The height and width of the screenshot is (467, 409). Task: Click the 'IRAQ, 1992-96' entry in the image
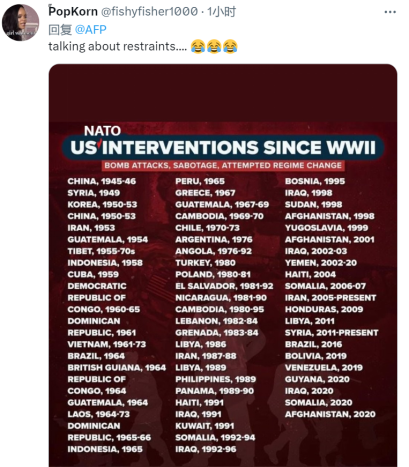click(206, 449)
